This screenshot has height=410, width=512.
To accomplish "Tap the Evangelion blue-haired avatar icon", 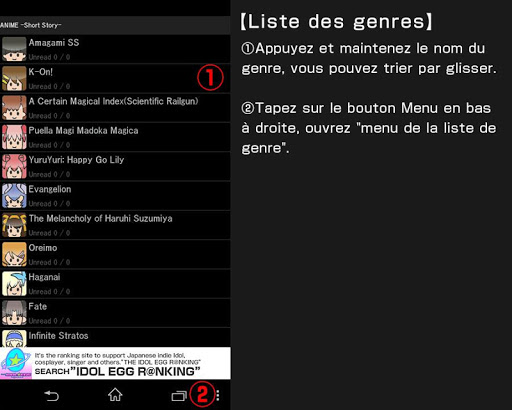I will click(x=14, y=196).
